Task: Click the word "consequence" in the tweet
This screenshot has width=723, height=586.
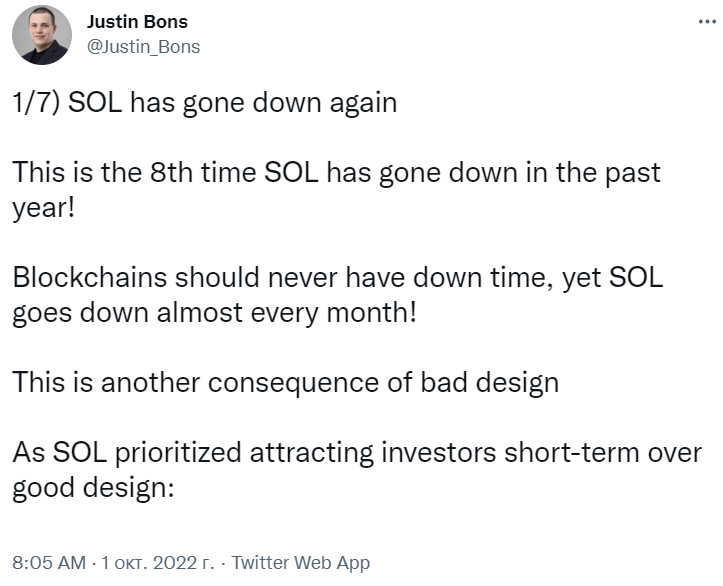Action: click(x=293, y=384)
